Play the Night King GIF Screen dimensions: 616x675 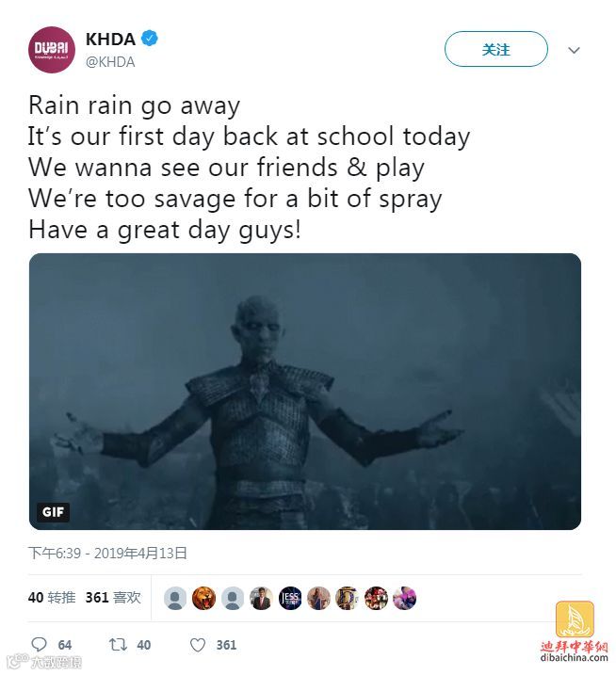pyautogui.click(x=305, y=392)
